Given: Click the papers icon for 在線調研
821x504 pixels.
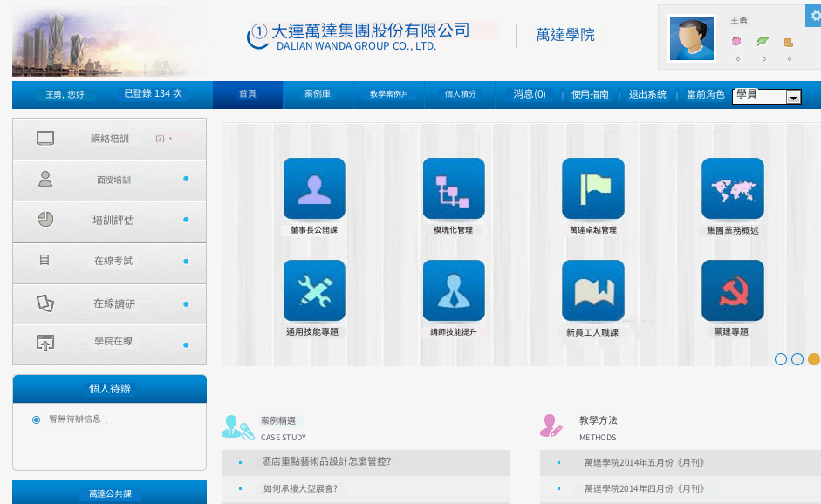Looking at the screenshot, I should (45, 303).
